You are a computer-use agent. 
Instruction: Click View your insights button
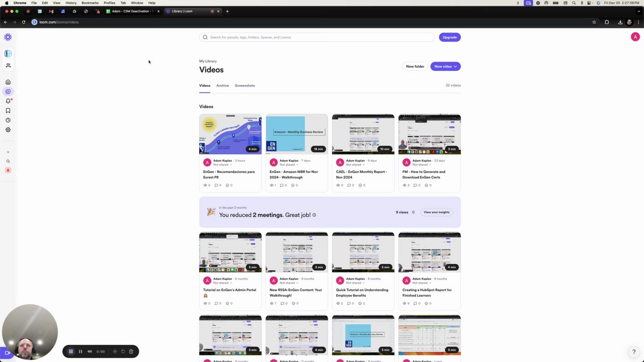tap(436, 212)
